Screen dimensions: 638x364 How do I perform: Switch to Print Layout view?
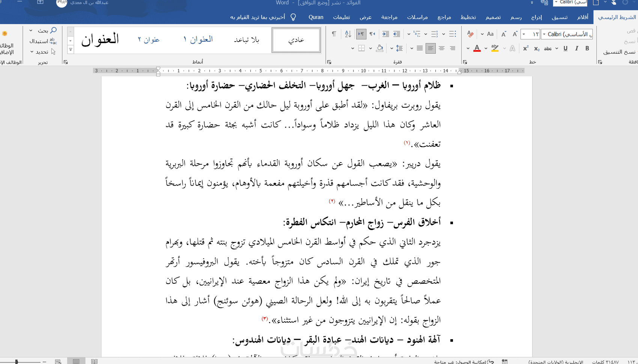[76, 361]
